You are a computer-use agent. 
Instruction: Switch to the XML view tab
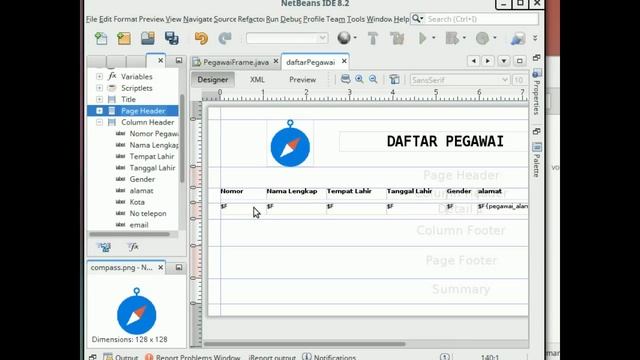pyautogui.click(x=257, y=80)
